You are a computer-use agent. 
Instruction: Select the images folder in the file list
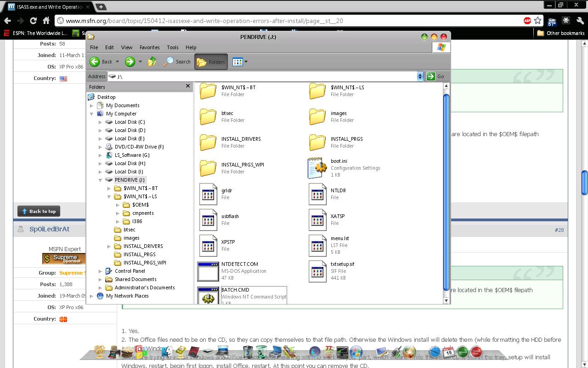(x=317, y=116)
